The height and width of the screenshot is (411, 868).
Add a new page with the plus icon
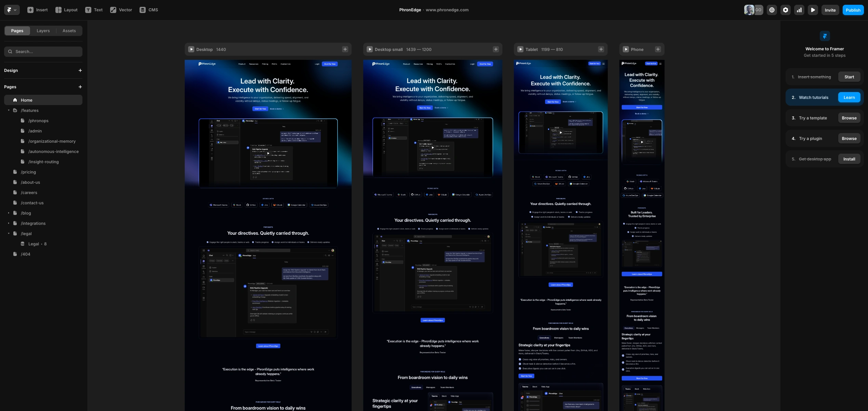[80, 87]
